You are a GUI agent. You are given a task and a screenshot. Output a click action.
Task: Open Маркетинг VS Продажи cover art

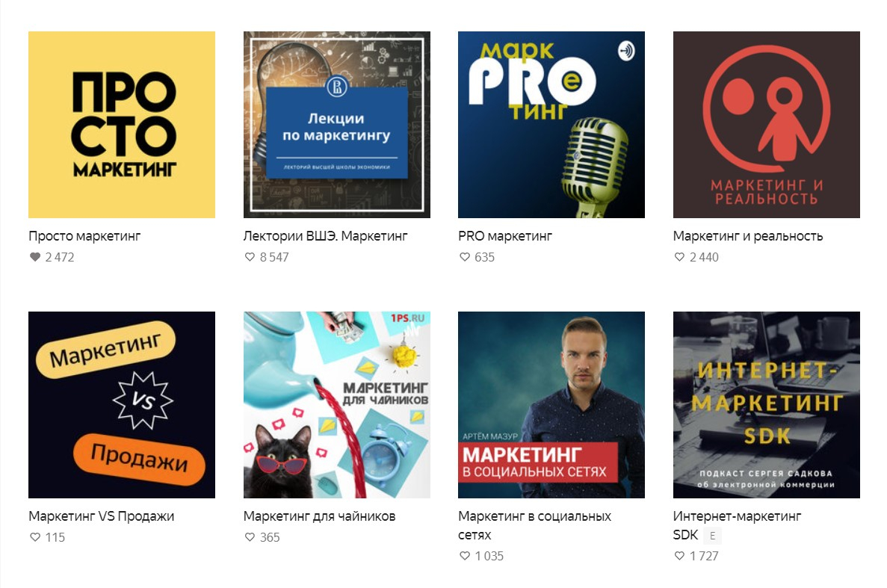coord(122,405)
